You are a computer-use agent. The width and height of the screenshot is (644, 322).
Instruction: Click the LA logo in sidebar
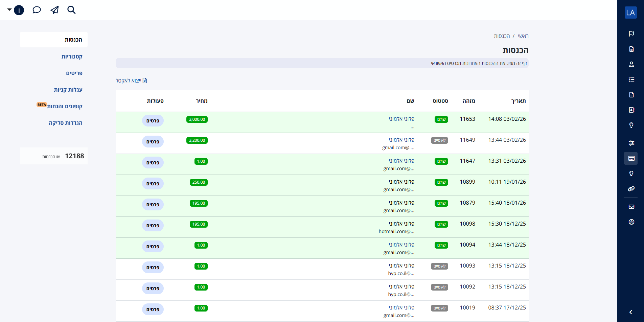630,13
